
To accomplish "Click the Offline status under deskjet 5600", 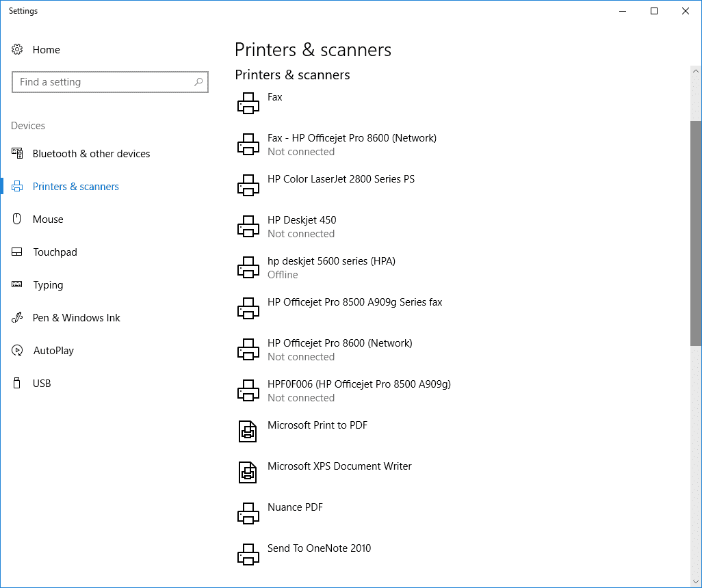I will point(283,275).
